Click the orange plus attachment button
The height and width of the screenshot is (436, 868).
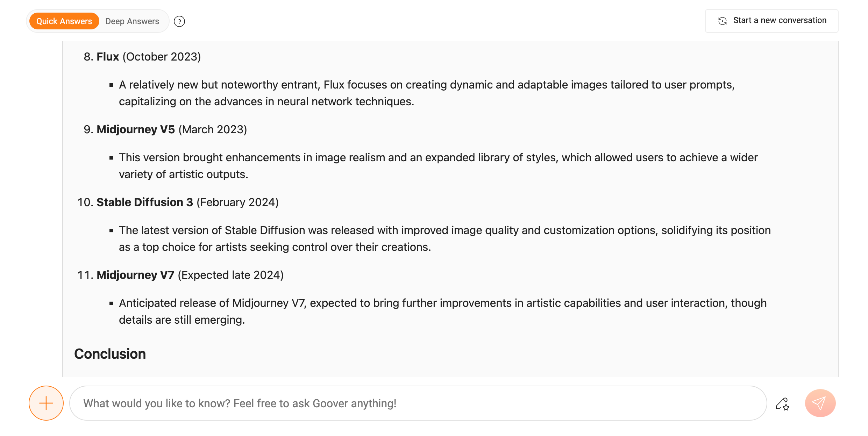point(46,403)
